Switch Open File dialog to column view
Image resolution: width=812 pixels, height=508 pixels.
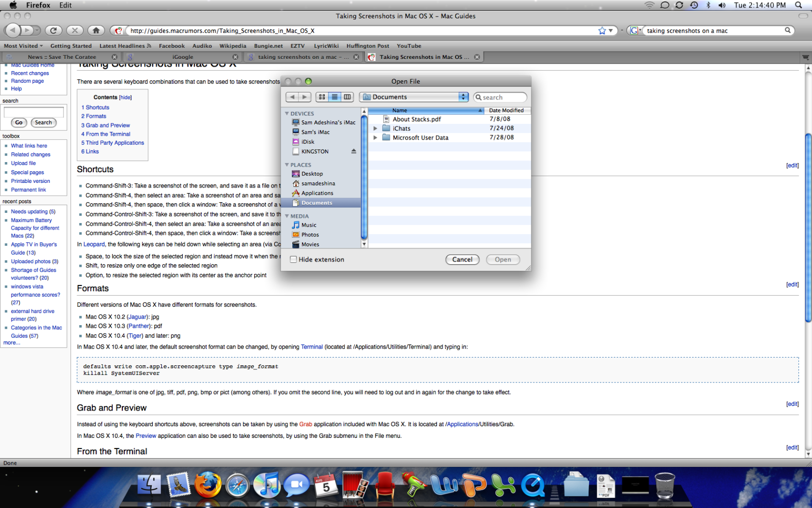pos(347,97)
